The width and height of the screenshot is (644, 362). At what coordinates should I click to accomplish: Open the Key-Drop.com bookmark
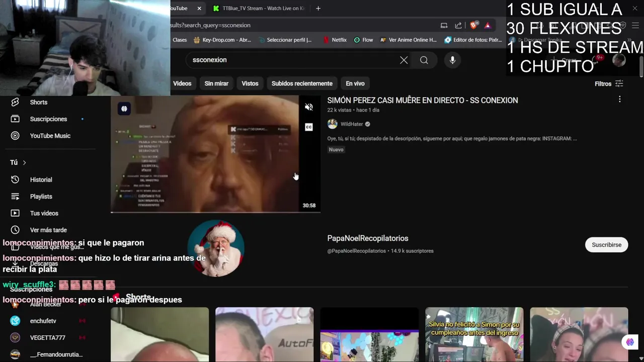(x=222, y=40)
